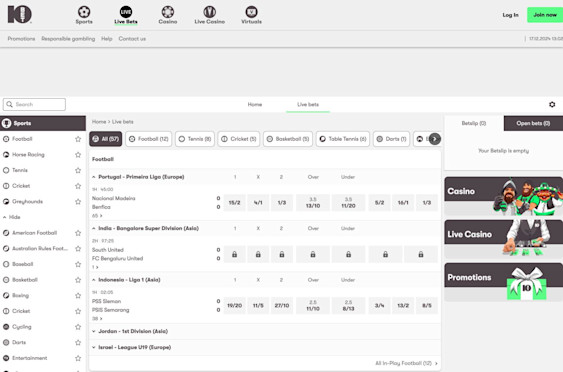The image size is (563, 372).
Task: Open the settings gear icon
Action: tap(552, 104)
